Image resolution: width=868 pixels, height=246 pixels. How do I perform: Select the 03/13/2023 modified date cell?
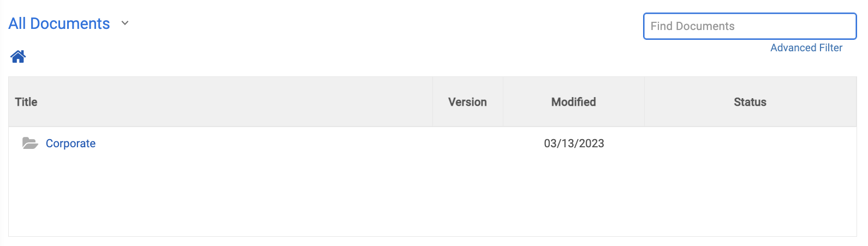coord(574,143)
